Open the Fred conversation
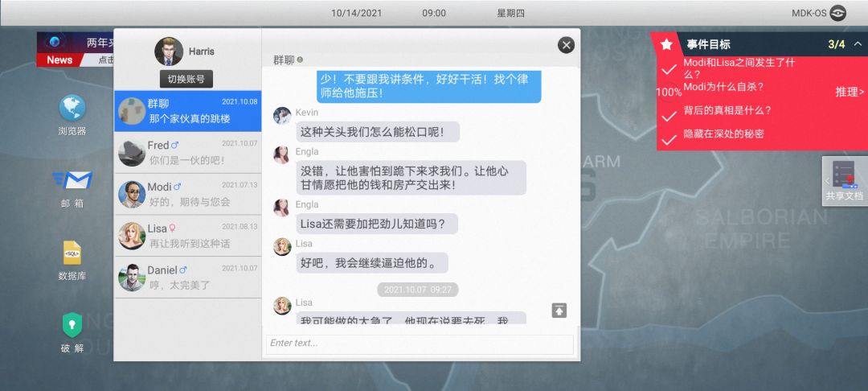 click(187, 152)
